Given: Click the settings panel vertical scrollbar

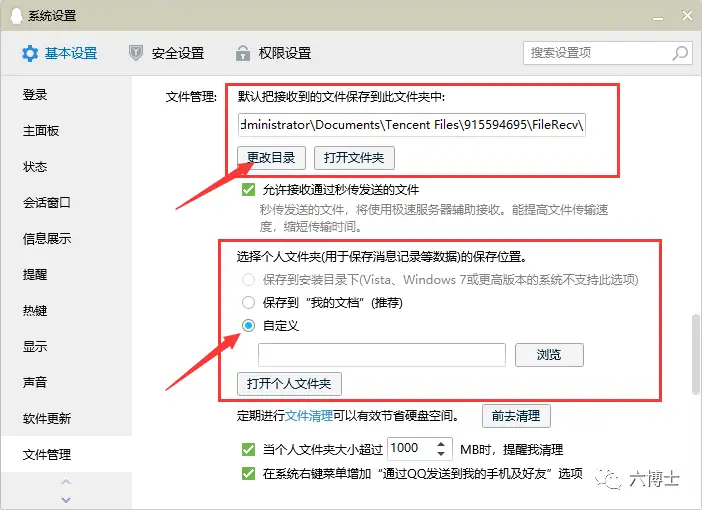Looking at the screenshot, I should pos(695,354).
